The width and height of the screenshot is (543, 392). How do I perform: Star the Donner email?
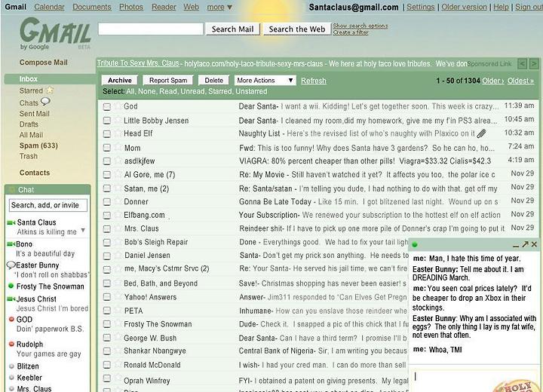[118, 201]
